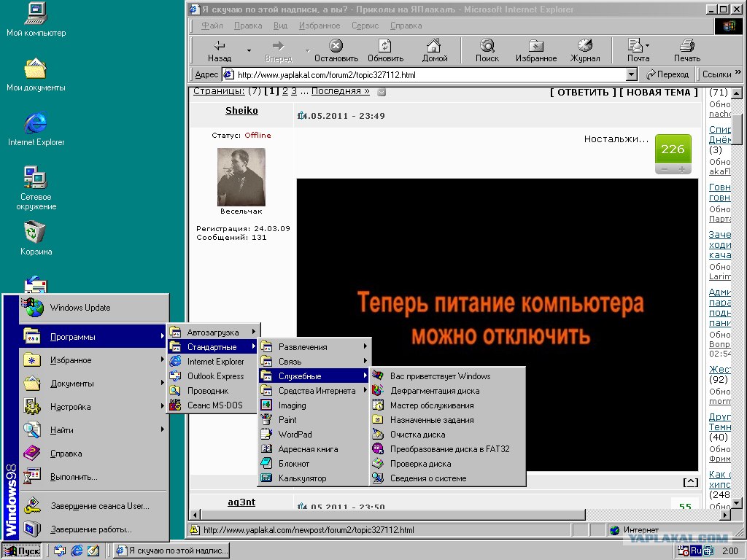Image resolution: width=747 pixels, height=560 pixels.
Task: Open Проводник from the Программы menu
Action: click(x=213, y=391)
